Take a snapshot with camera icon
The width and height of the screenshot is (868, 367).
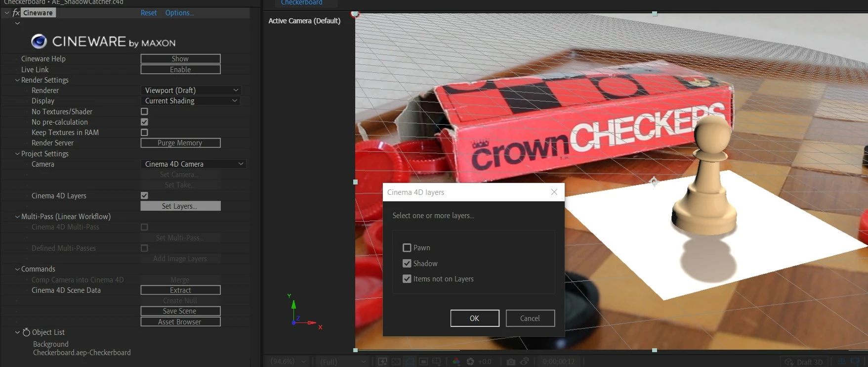pos(511,362)
